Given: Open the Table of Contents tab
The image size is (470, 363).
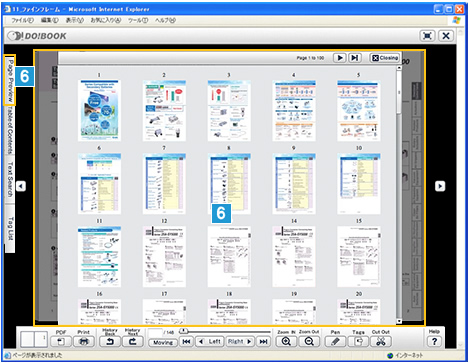Looking at the screenshot, I should click(10, 130).
